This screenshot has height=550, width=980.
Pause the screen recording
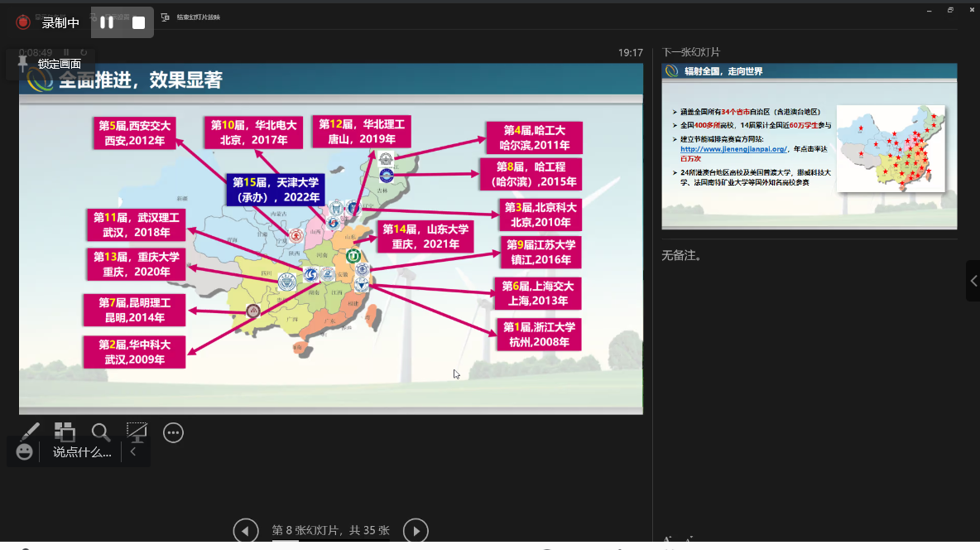107,22
